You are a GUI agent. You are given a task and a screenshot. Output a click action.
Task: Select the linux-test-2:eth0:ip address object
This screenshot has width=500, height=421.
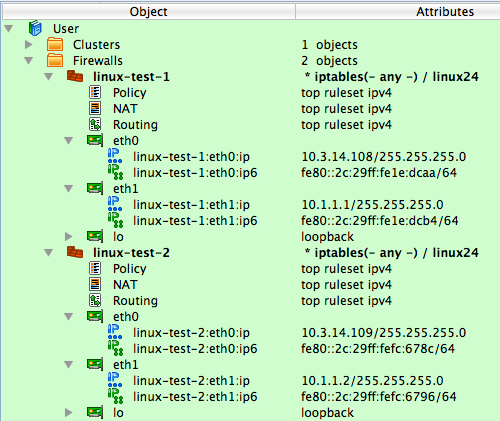[191, 333]
